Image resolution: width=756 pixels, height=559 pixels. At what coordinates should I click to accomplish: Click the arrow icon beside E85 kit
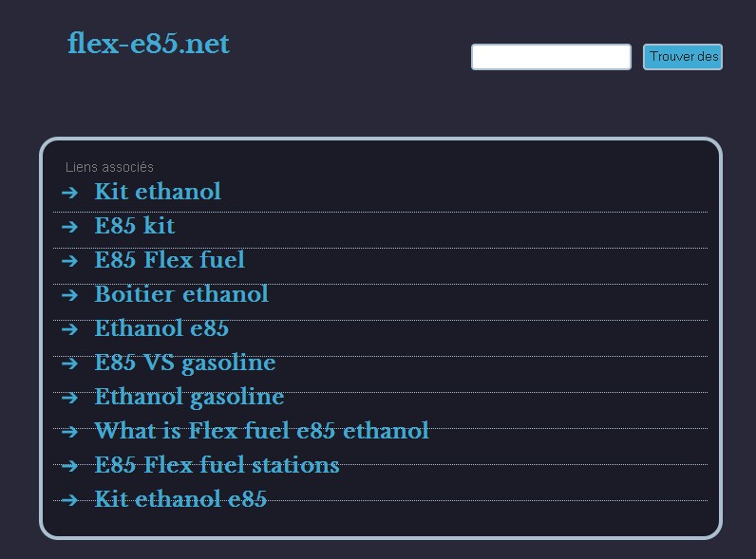coord(69,227)
